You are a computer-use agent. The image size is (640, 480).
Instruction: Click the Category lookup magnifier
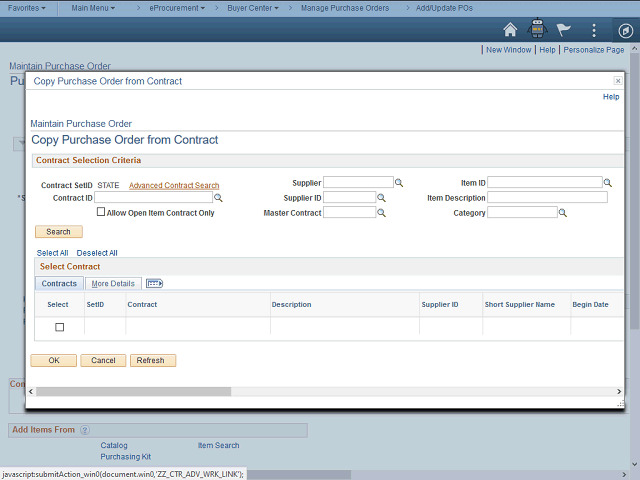click(x=563, y=213)
